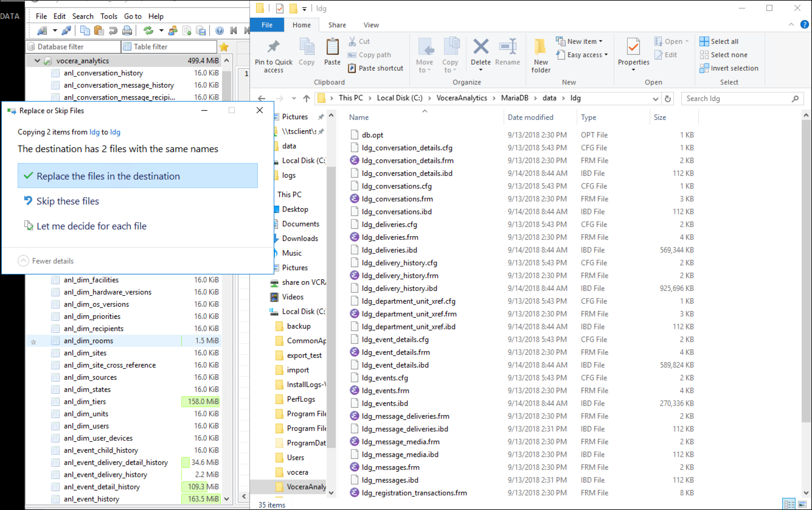The image size is (812, 510).
Task: Switch to the View tab in Explorer
Action: coord(371,25)
